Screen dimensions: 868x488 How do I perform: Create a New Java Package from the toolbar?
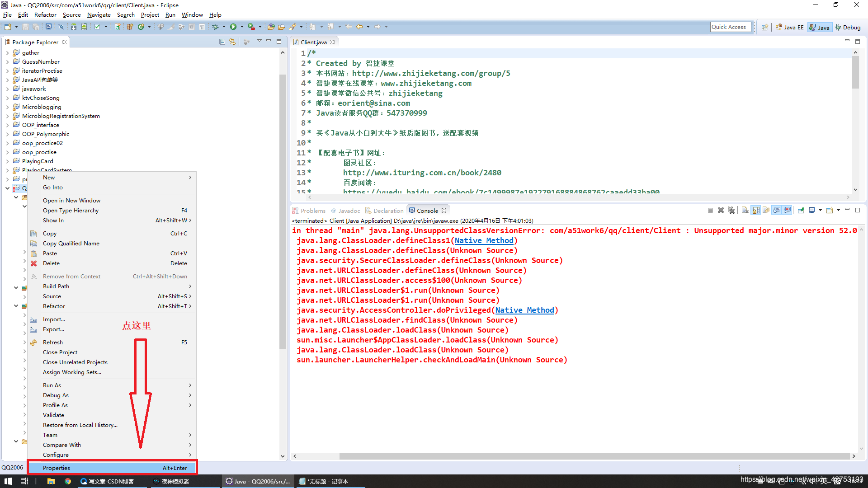coord(130,27)
